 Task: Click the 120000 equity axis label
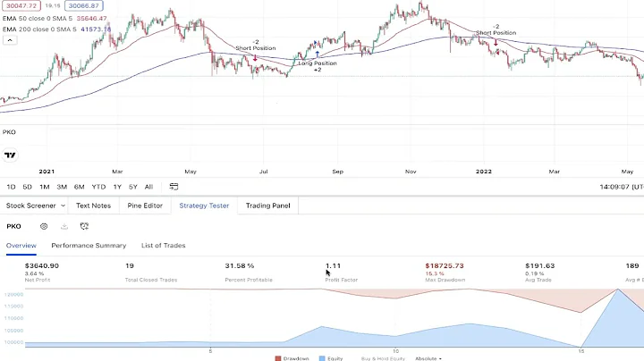(14, 295)
